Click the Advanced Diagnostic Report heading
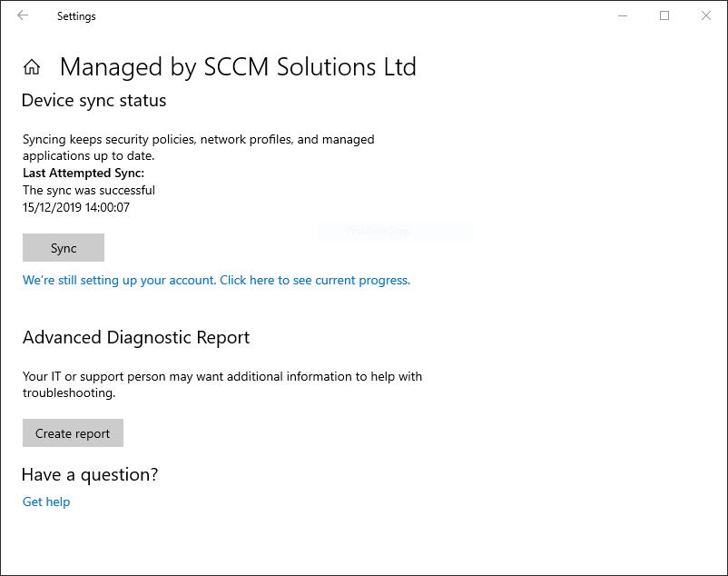Image resolution: width=728 pixels, height=576 pixels. (x=136, y=337)
